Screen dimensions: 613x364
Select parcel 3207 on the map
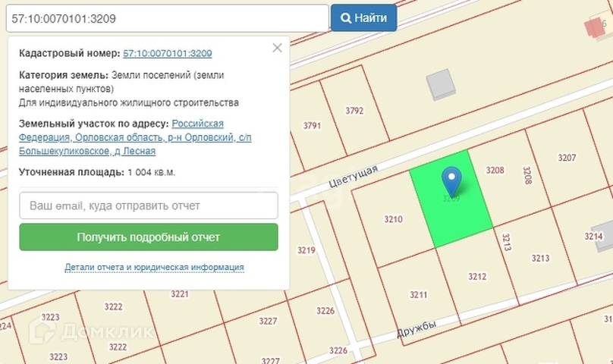click(567, 158)
